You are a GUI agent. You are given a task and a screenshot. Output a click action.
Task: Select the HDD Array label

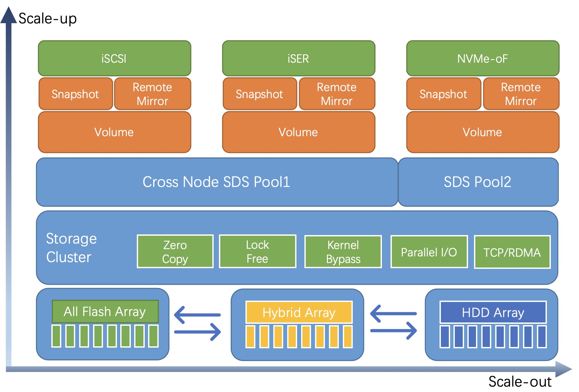(493, 312)
